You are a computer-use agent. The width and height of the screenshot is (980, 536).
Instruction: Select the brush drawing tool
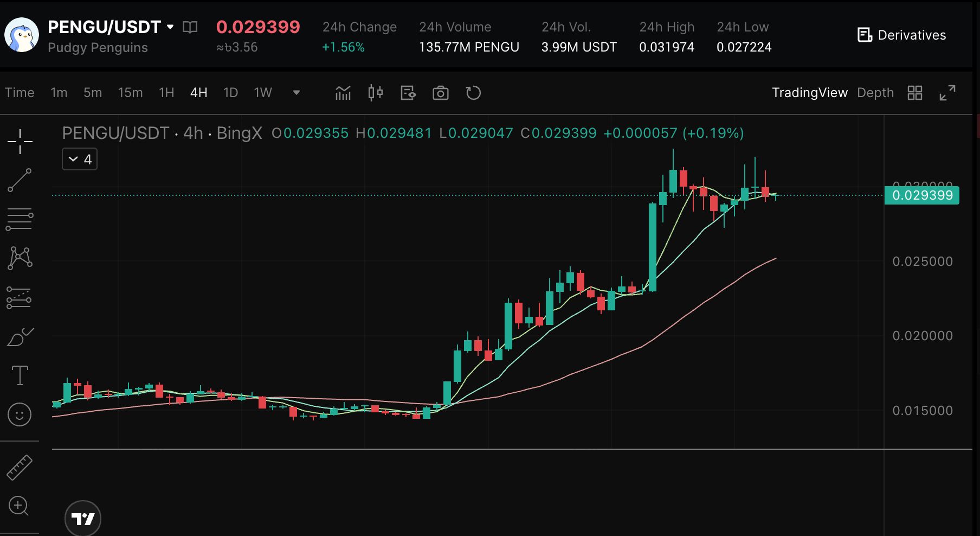click(20, 335)
